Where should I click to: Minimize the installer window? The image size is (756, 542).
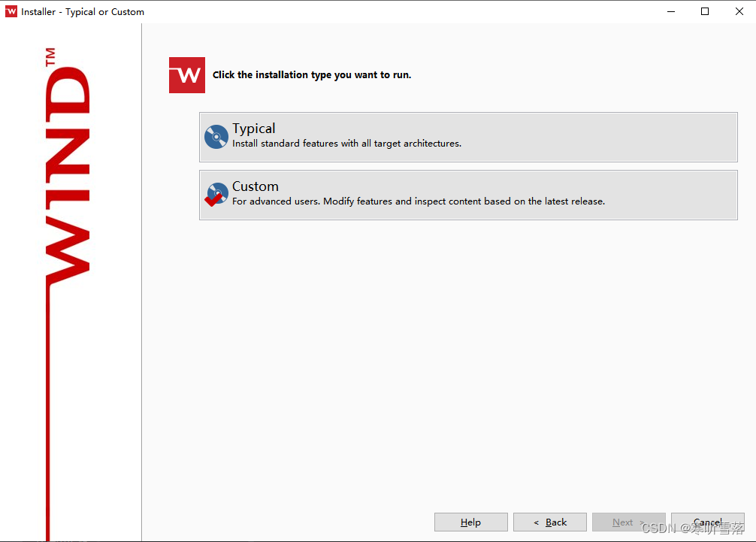[670, 11]
